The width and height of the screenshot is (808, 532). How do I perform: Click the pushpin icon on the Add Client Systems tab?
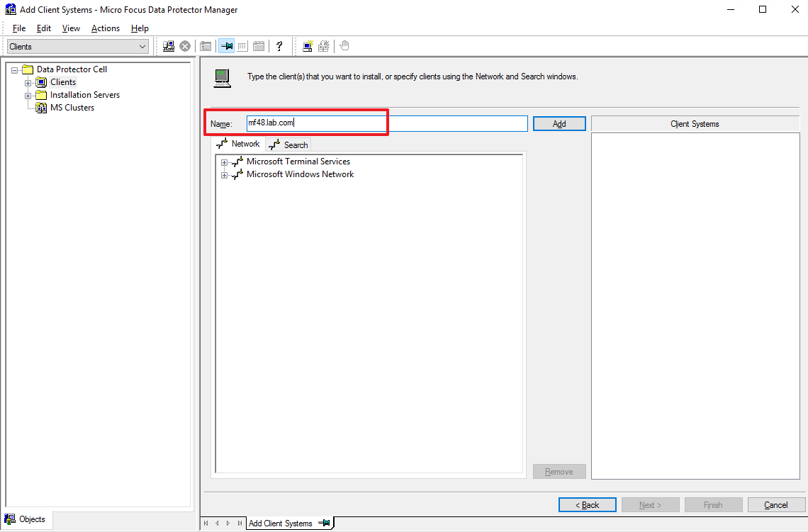(324, 523)
